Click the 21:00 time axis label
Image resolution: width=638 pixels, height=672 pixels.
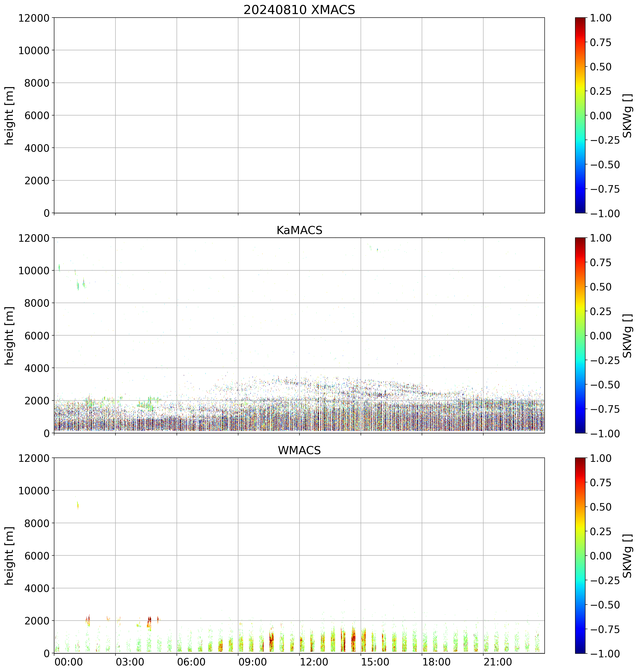(498, 662)
